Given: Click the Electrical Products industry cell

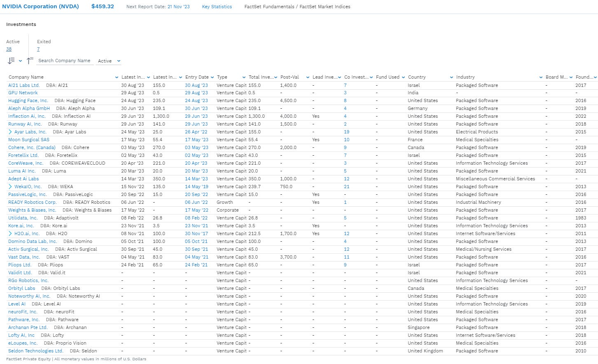Looking at the screenshot, I should pyautogui.click(x=477, y=132).
